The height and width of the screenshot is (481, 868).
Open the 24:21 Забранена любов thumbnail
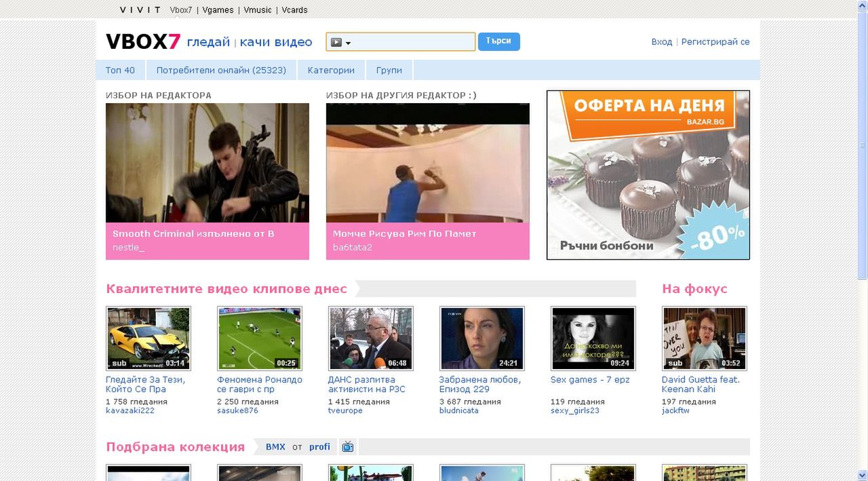tap(482, 339)
